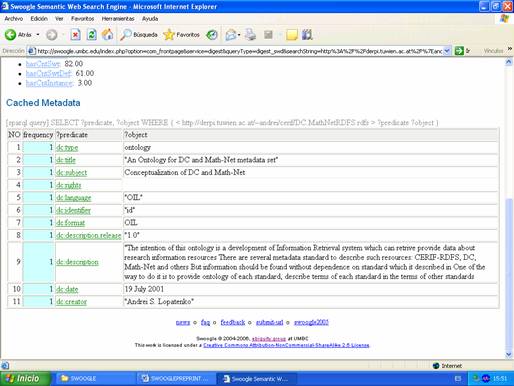514x386 pixels.
Task: Open the Herramientas menu
Action: click(x=118, y=19)
